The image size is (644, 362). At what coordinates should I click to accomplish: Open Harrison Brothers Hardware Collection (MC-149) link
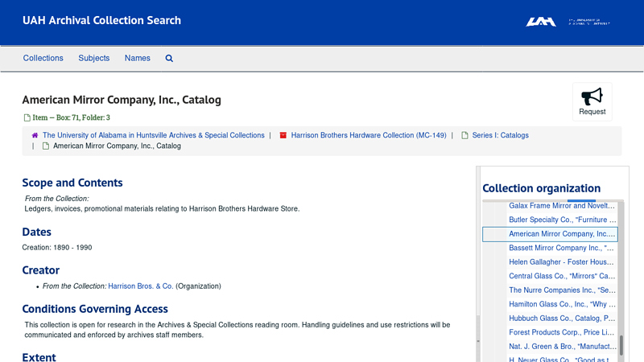(x=369, y=135)
